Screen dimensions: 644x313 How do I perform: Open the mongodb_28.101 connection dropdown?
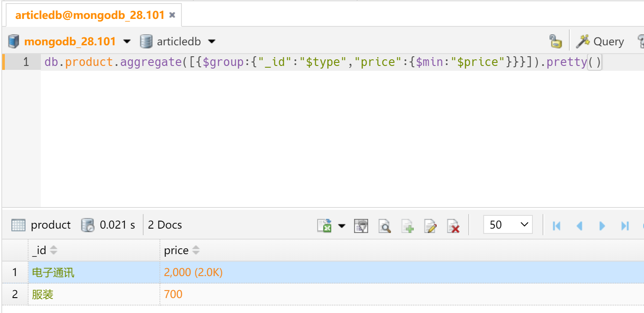(x=127, y=41)
